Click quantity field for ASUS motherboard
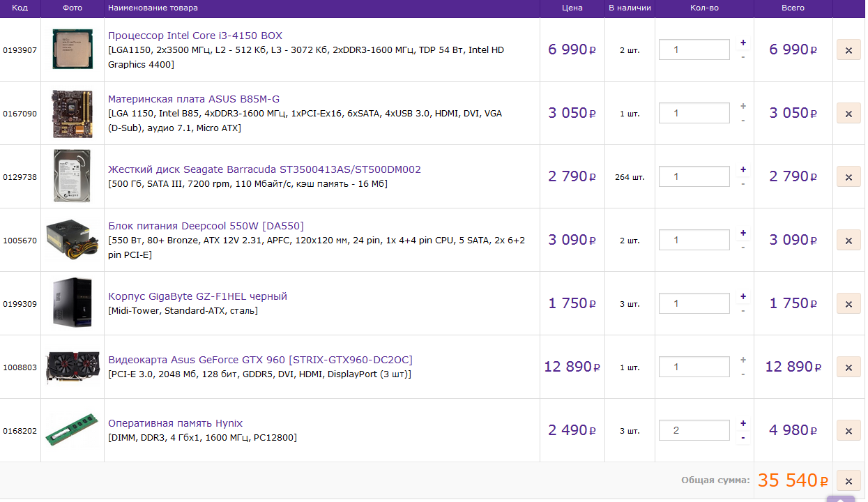The image size is (868, 502). (694, 113)
